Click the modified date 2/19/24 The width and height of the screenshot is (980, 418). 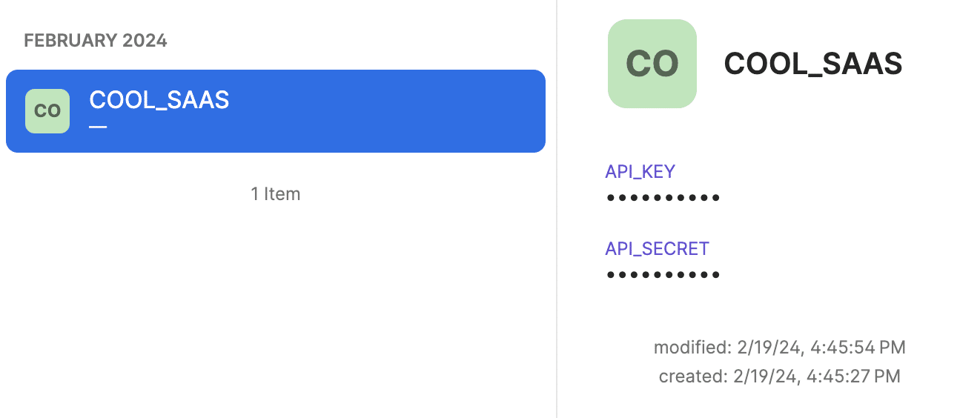click(x=767, y=347)
